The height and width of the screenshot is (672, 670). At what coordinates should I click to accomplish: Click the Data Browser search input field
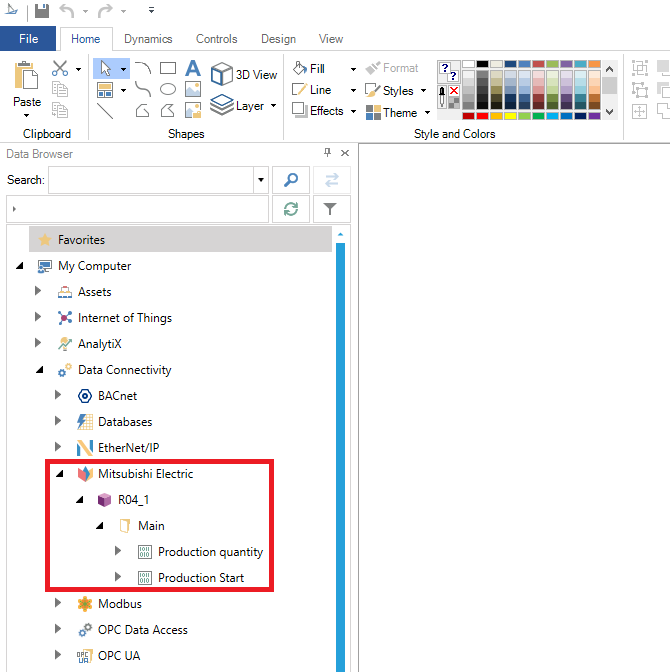(x=151, y=180)
